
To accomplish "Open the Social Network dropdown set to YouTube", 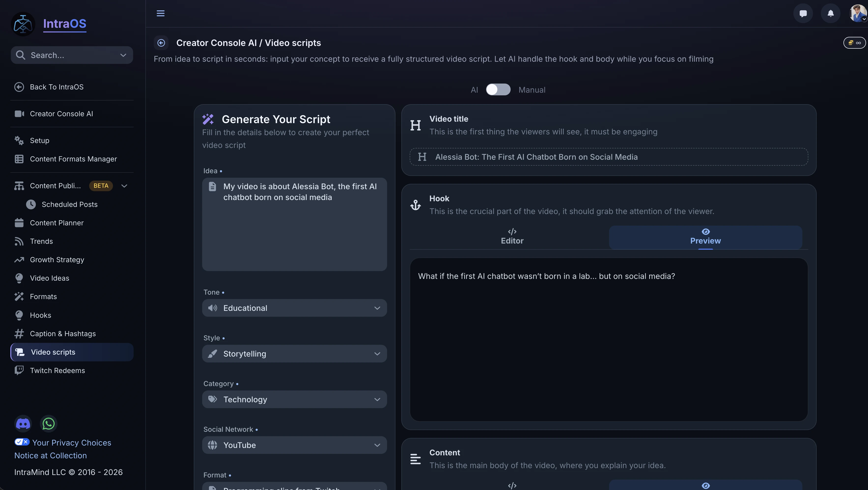I will pos(294,445).
